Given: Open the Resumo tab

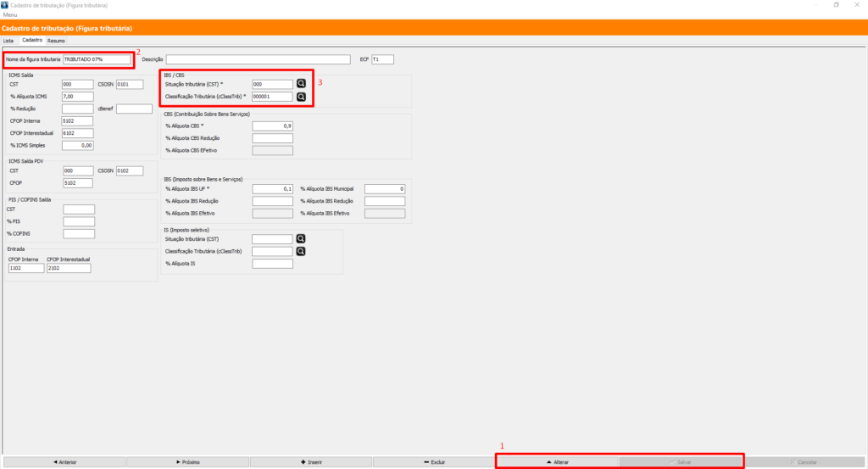Looking at the screenshot, I should 57,40.
